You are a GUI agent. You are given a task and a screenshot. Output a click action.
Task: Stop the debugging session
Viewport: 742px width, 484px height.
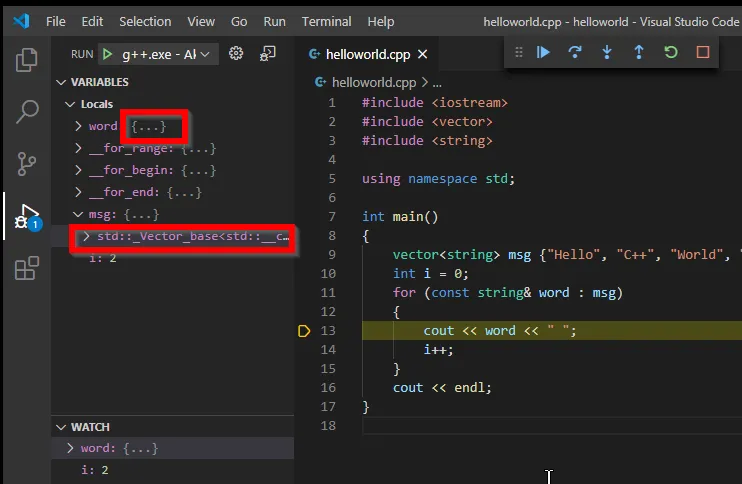(703, 52)
